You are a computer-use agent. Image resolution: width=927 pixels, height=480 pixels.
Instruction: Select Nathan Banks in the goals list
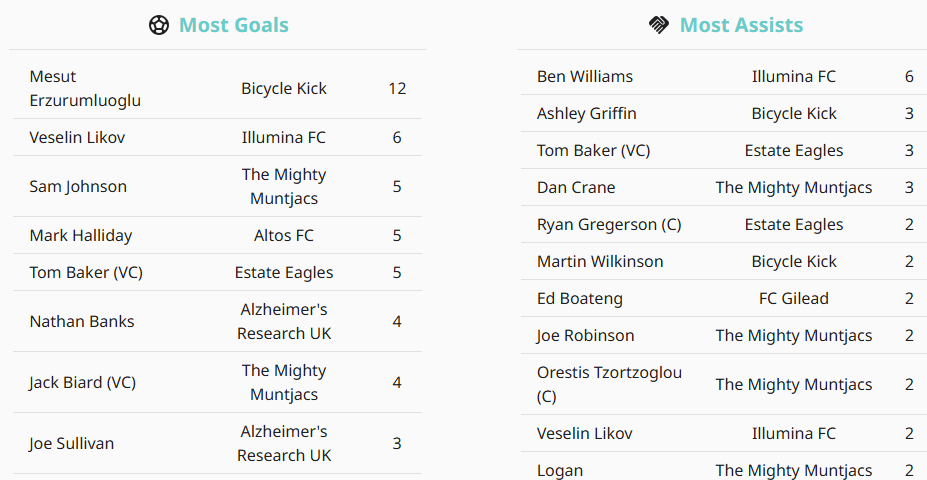(x=81, y=321)
